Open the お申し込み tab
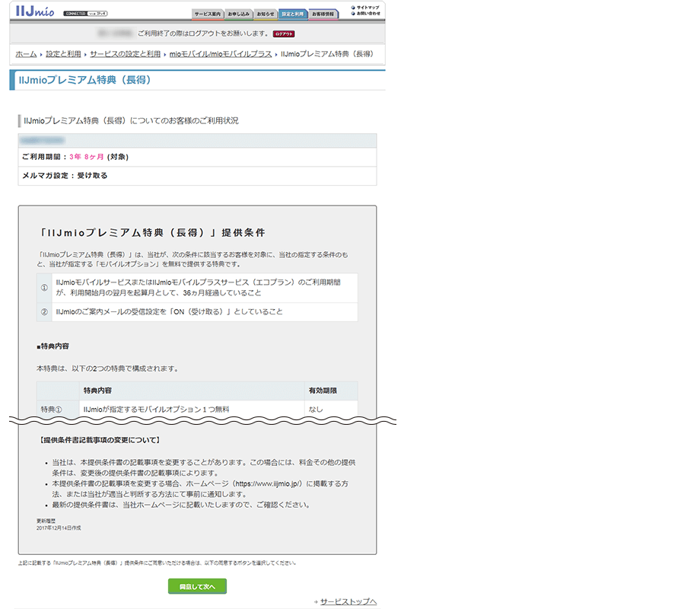700x609 pixels. pyautogui.click(x=239, y=14)
